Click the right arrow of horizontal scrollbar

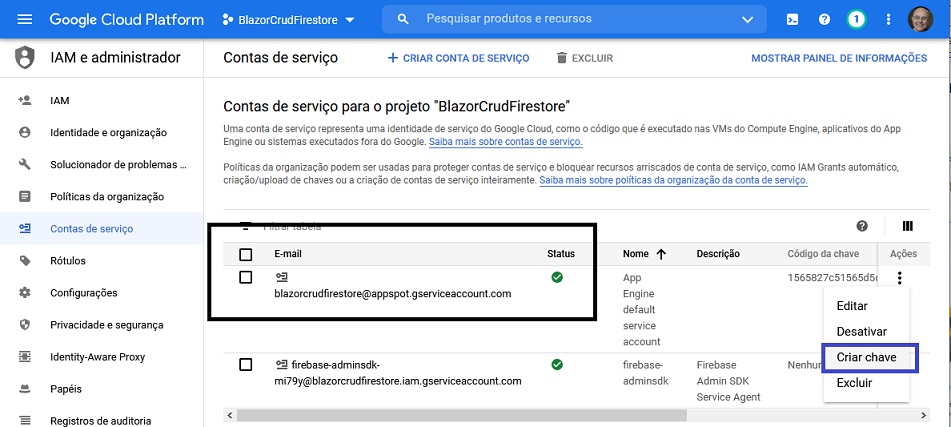point(924,415)
